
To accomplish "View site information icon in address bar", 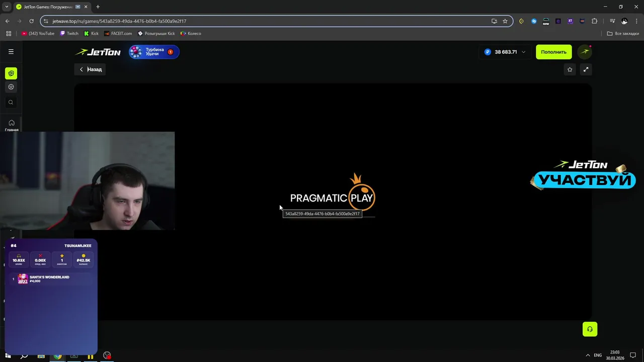I will coord(46,21).
